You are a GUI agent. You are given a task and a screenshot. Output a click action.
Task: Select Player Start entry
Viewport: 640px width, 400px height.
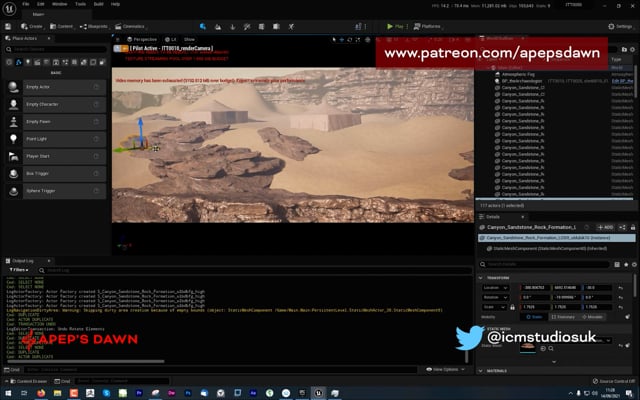click(x=56, y=156)
